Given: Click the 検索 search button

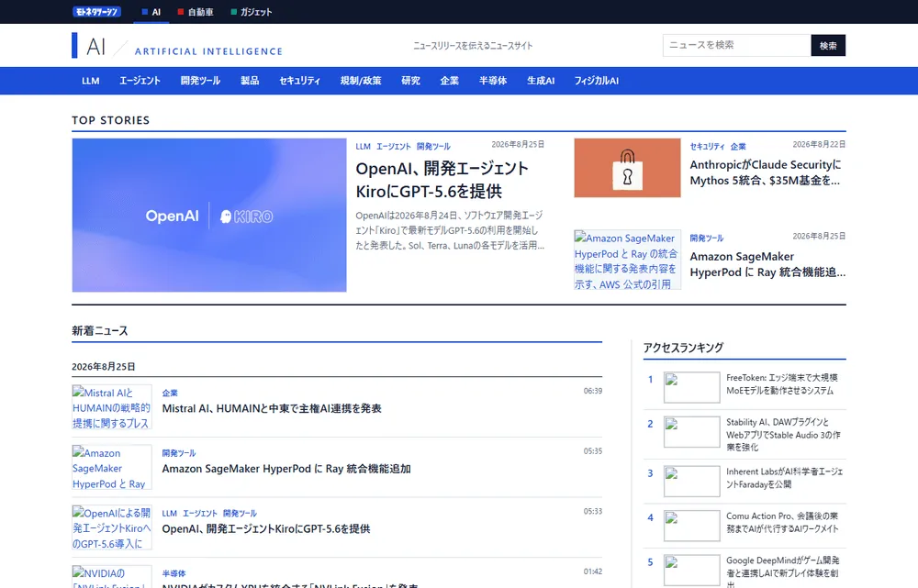Looking at the screenshot, I should 828,45.
